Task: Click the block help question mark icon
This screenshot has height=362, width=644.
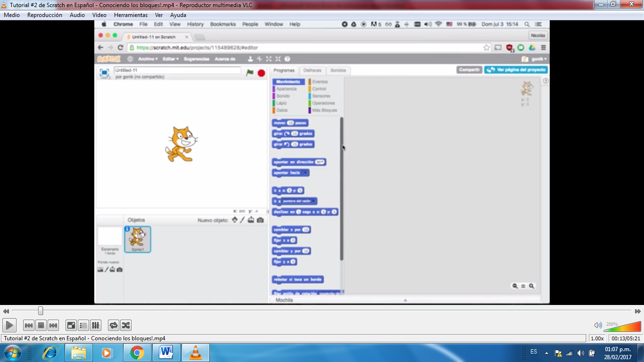Action: tap(287, 59)
